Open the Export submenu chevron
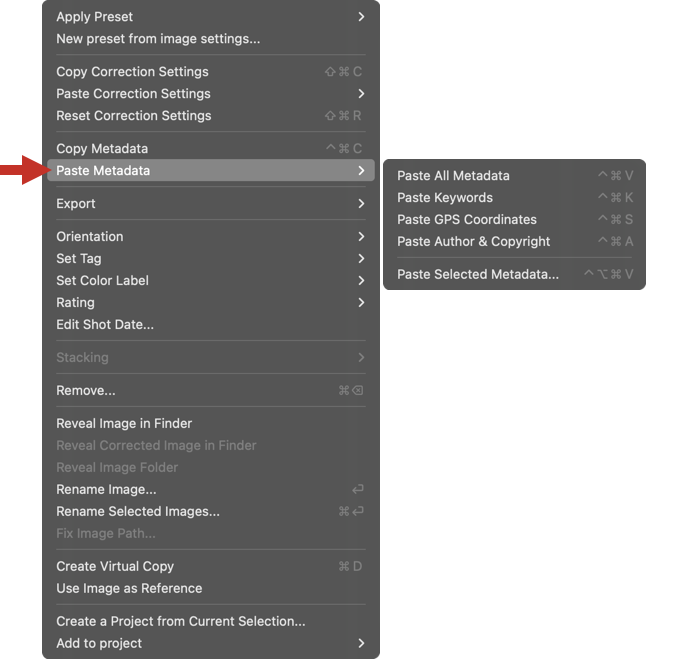Image resolution: width=674 pixels, height=659 pixels. [x=361, y=204]
